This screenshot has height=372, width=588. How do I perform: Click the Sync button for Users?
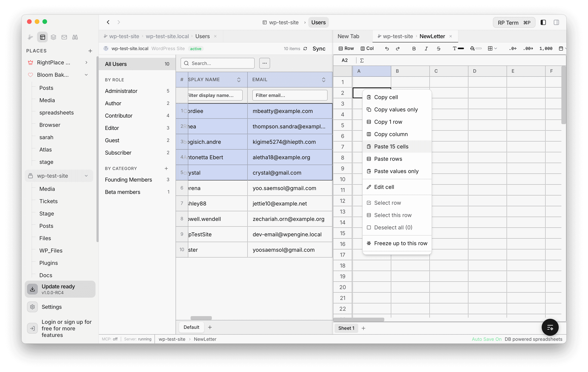pyautogui.click(x=319, y=49)
